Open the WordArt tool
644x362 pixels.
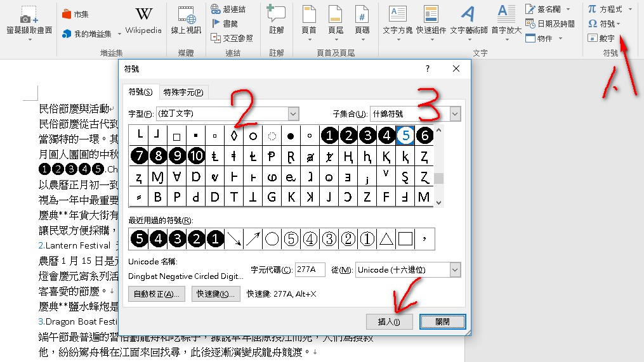pos(468,20)
